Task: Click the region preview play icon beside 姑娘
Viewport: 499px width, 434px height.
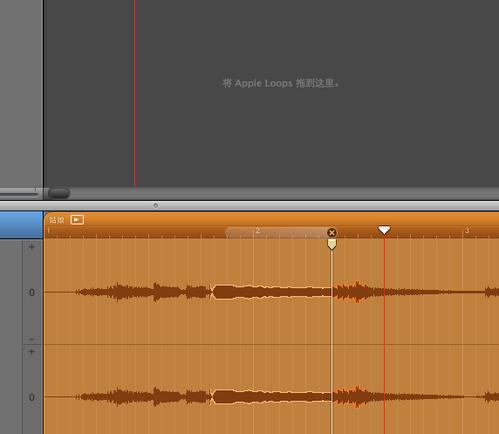Action: pyautogui.click(x=77, y=220)
